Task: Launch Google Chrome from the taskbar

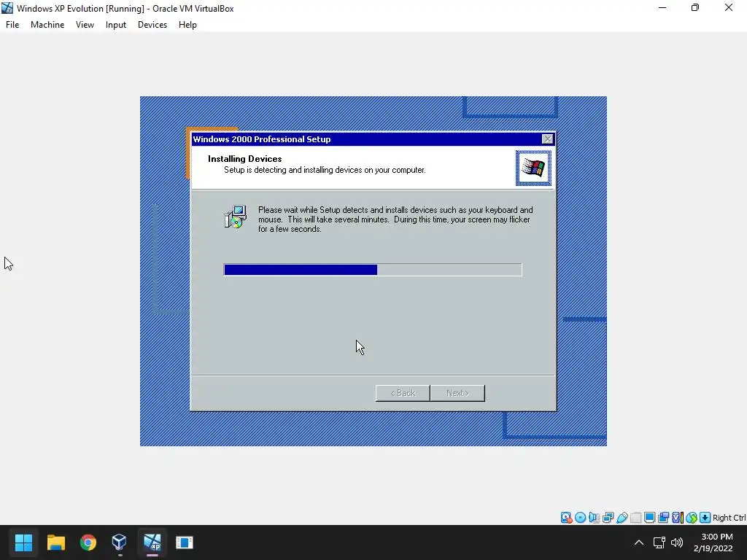Action: [88, 542]
